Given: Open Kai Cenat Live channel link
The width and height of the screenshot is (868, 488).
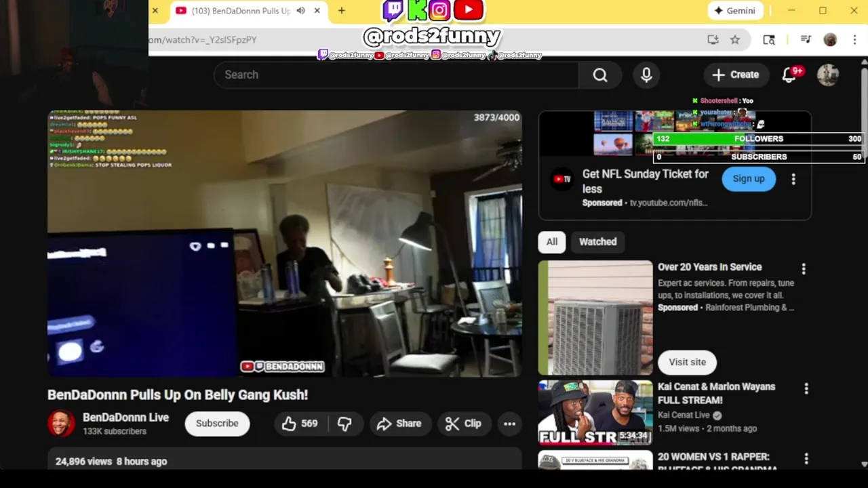Looking at the screenshot, I should [684, 415].
